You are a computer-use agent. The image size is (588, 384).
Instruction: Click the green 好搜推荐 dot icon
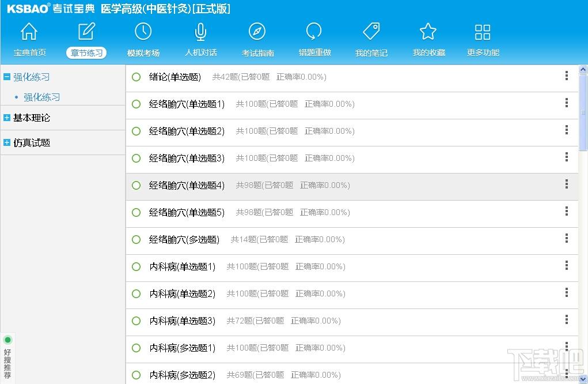click(7, 340)
